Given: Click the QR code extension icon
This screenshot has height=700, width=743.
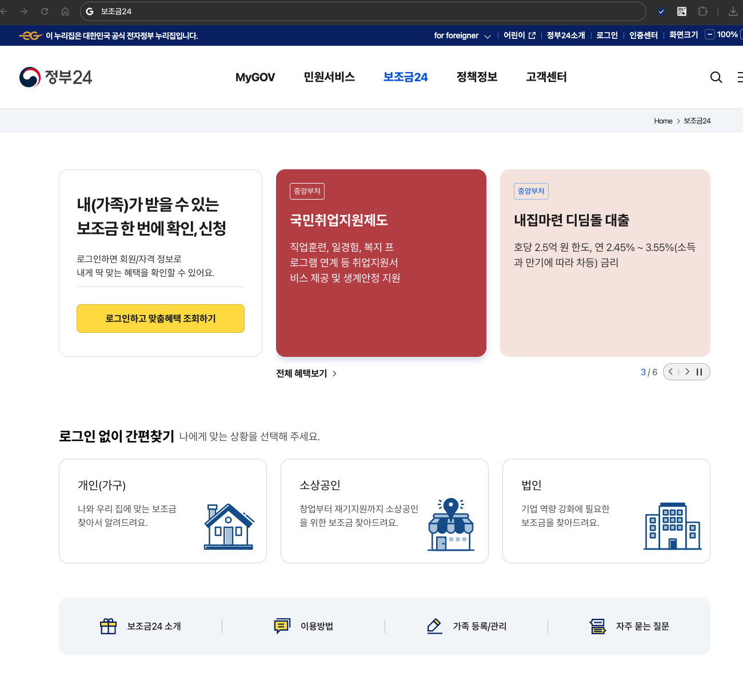Looking at the screenshot, I should coord(682,11).
